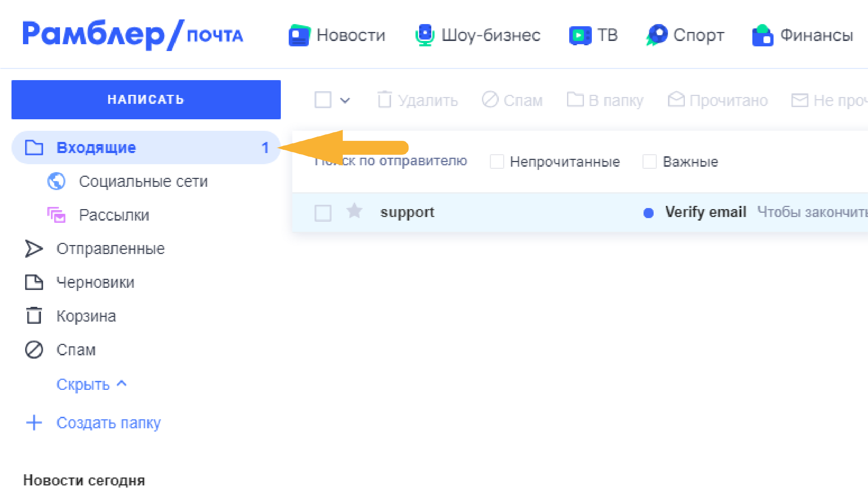The height and width of the screenshot is (489, 868).
Task: Click the НАПИСАТЬ compose button
Action: [x=146, y=100]
